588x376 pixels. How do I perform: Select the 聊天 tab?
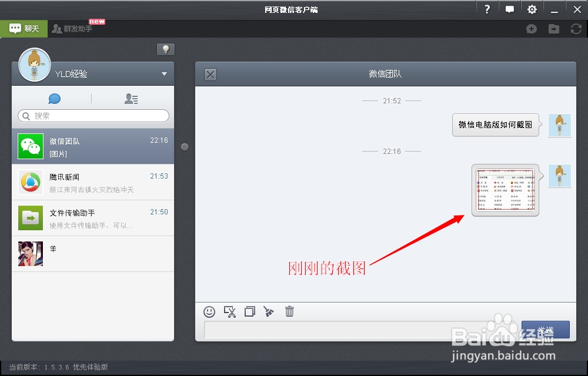[x=22, y=28]
